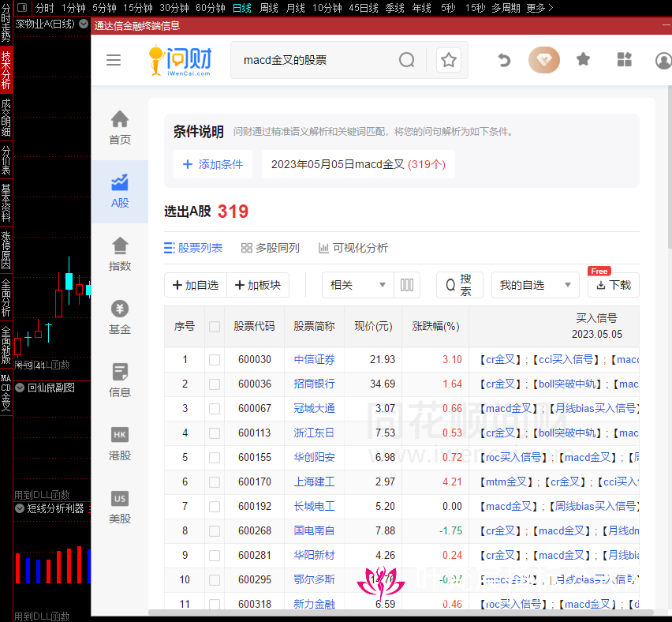Switch to 周线 period tab
Screen dimensions: 672x622
[269, 8]
